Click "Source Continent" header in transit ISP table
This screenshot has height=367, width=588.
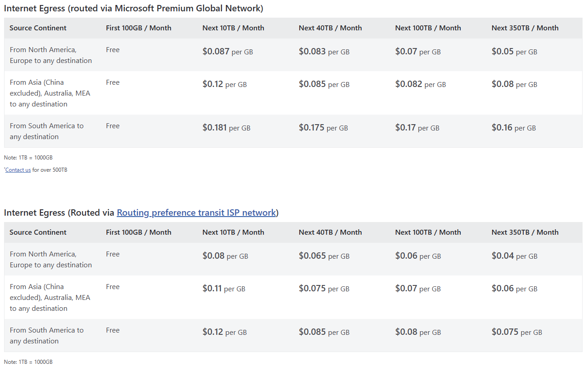coord(38,232)
